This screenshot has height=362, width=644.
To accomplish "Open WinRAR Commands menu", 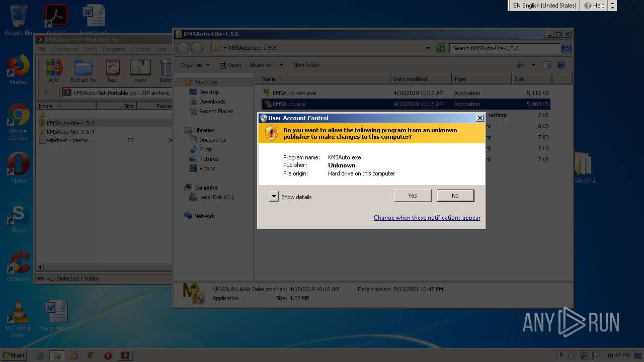I will pos(65,49).
